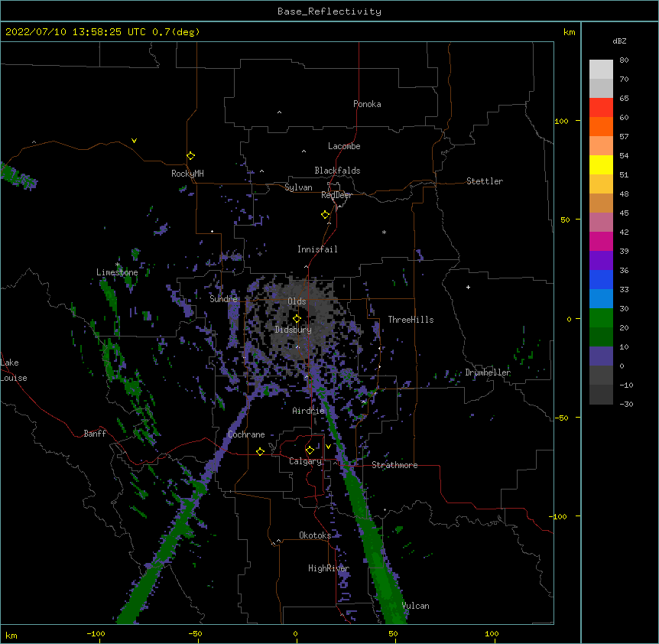Click the Stettler label

point(485,181)
